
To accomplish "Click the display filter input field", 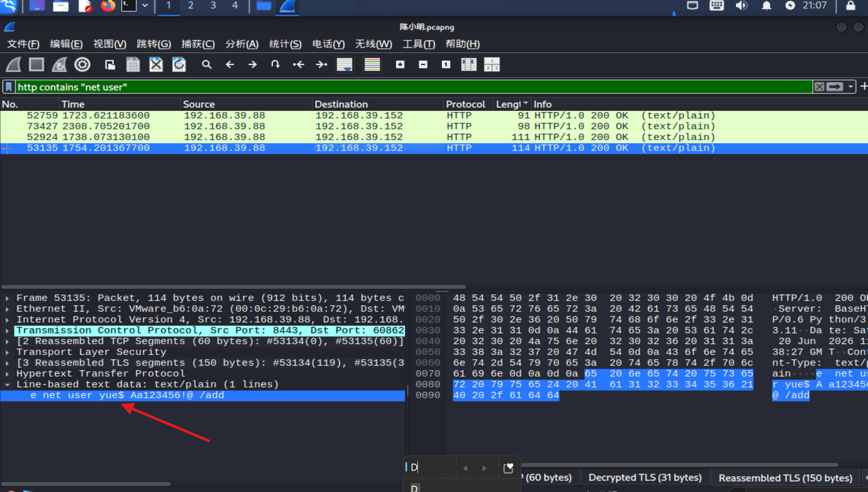I will point(414,87).
